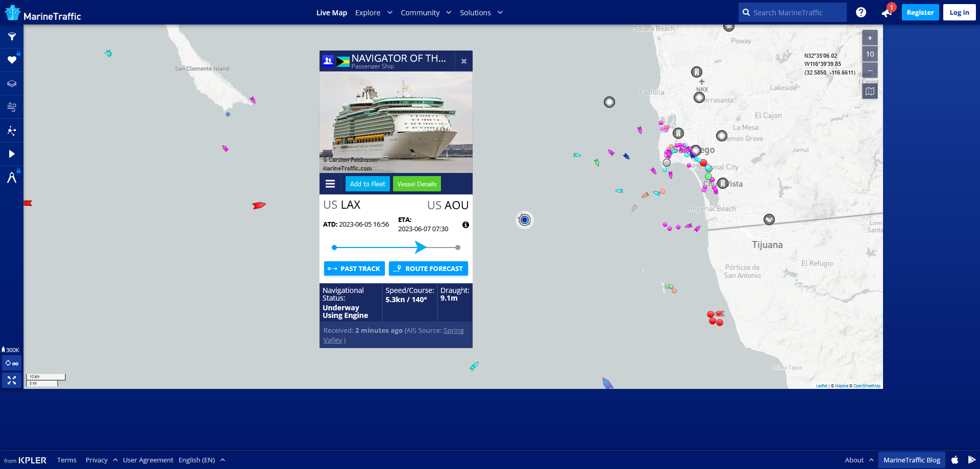Open Vessel Details
This screenshot has height=469, width=980.
tap(417, 184)
